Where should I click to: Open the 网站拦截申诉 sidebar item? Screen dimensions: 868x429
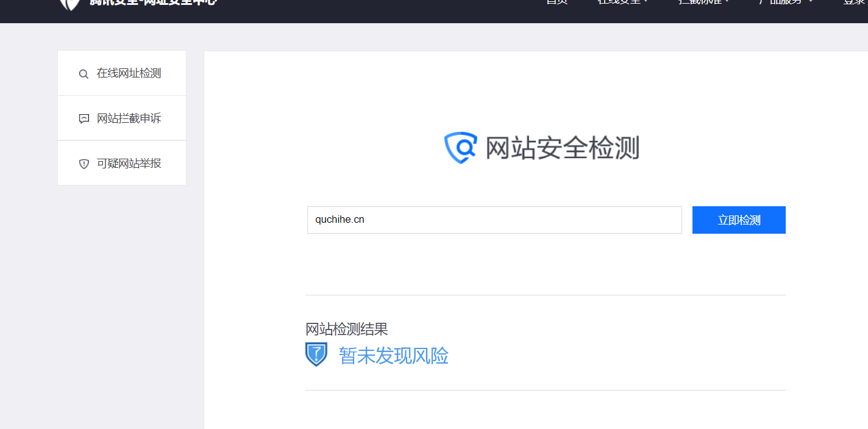click(x=122, y=118)
